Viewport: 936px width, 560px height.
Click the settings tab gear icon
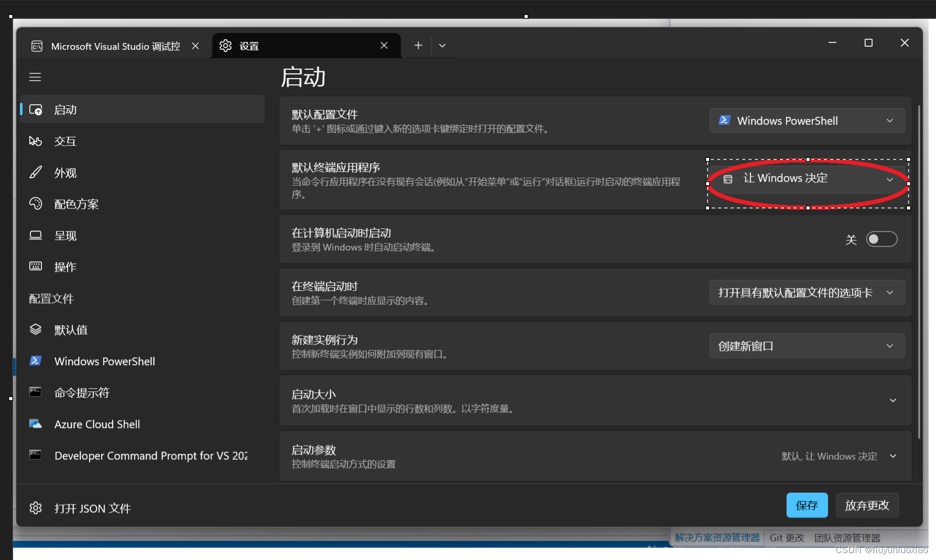[226, 46]
